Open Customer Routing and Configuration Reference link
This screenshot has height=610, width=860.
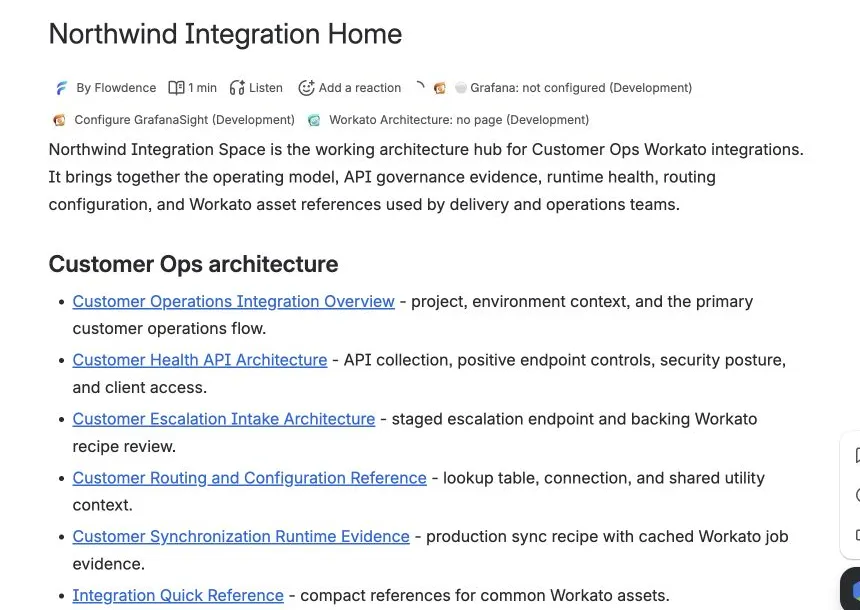coord(250,478)
